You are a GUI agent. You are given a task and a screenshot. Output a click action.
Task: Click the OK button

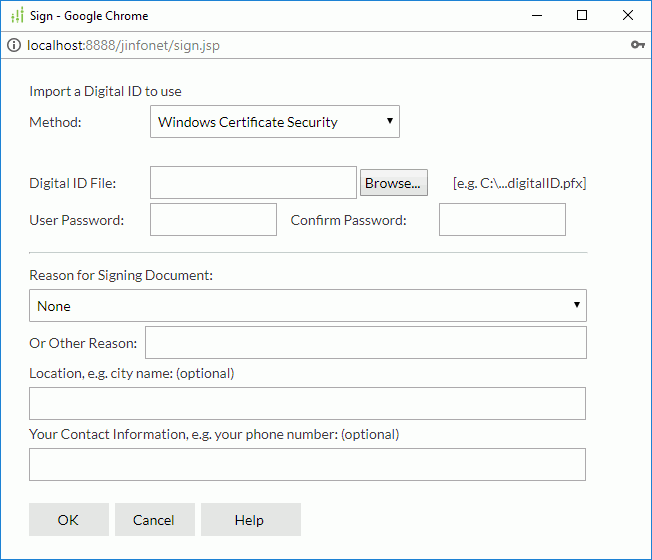69,520
